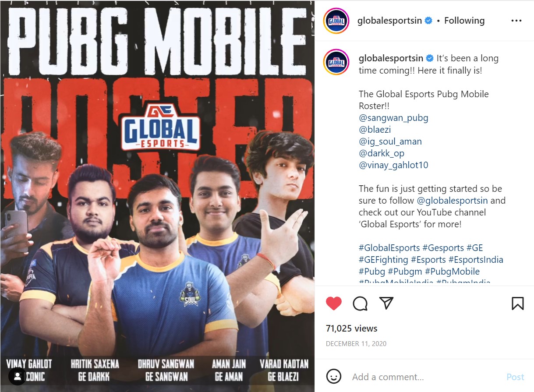Screen dimensions: 534x392
Task: Open comments via the speech bubble icon
Action: click(360, 303)
